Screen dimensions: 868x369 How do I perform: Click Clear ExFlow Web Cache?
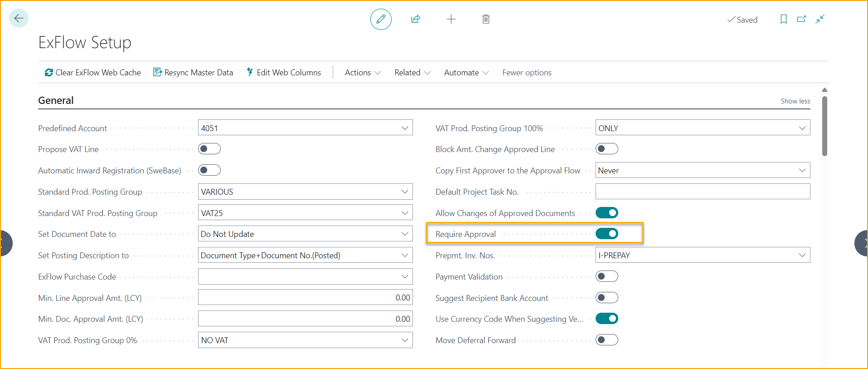coord(92,73)
